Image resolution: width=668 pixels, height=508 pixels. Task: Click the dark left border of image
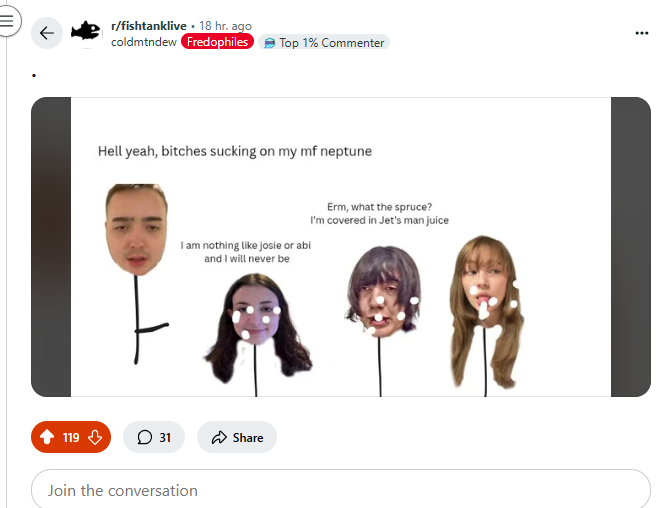[x=51, y=247]
